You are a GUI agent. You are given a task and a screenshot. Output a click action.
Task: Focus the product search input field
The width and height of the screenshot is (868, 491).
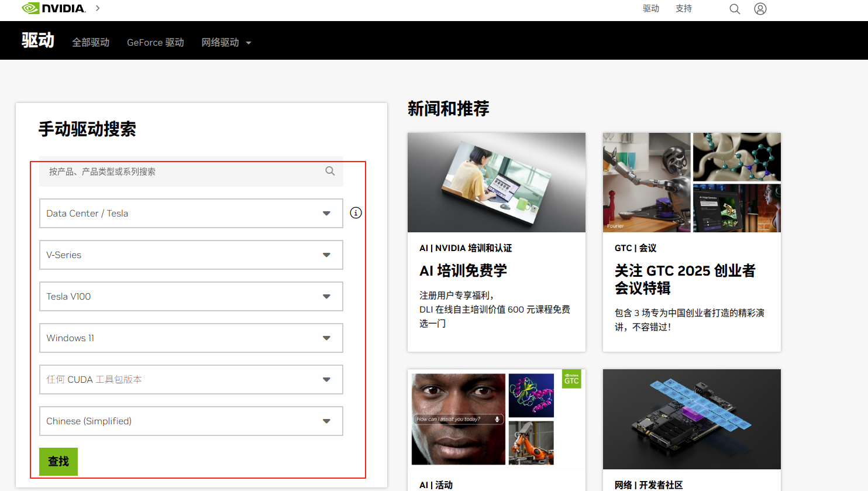191,171
